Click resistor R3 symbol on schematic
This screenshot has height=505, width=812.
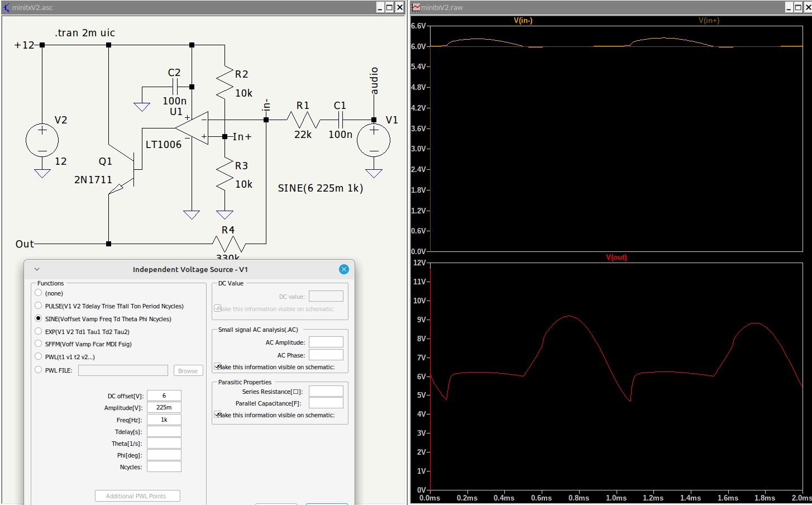tap(225, 174)
